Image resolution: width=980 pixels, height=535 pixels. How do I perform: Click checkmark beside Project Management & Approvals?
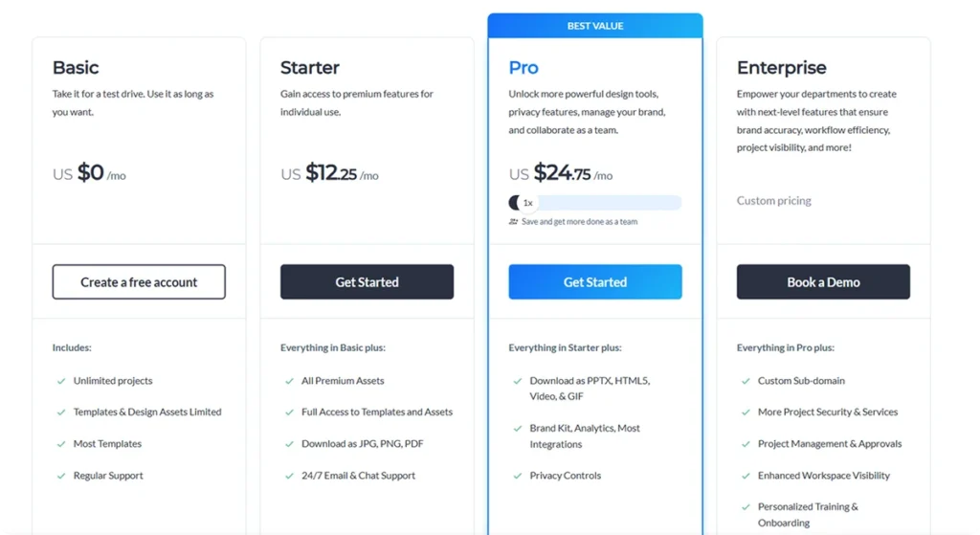[746, 444]
